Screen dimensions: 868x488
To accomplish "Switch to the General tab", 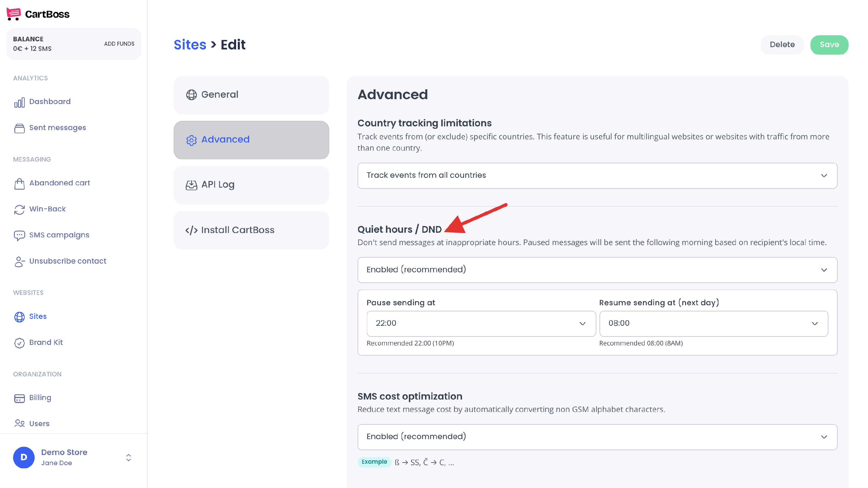I will click(x=251, y=95).
